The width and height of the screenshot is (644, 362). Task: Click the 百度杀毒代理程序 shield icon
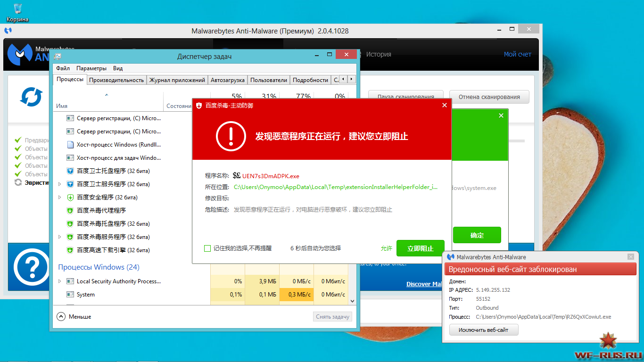(70, 211)
